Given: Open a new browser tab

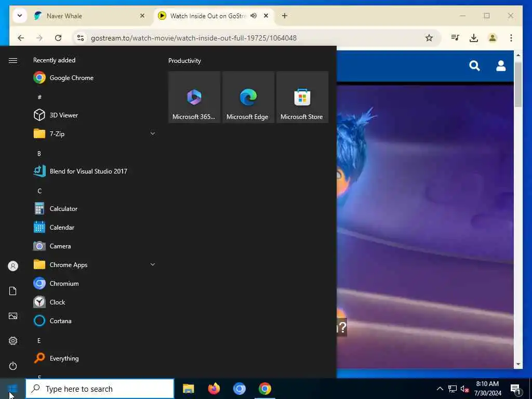Looking at the screenshot, I should point(285,16).
